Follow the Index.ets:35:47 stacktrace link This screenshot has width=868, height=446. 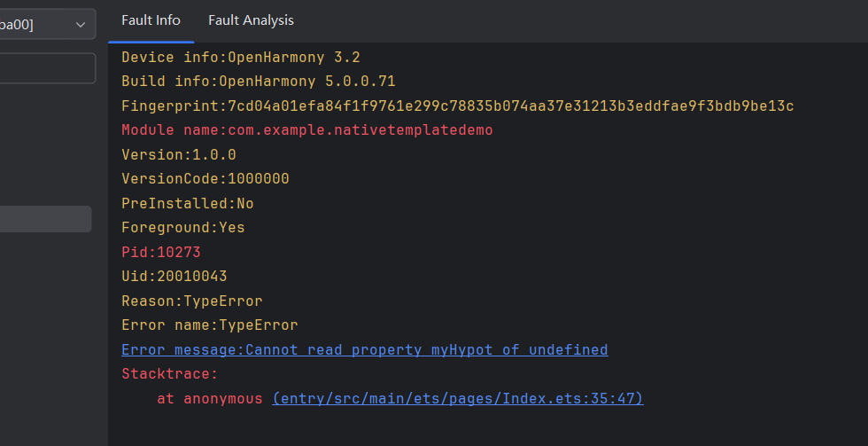[457, 399]
